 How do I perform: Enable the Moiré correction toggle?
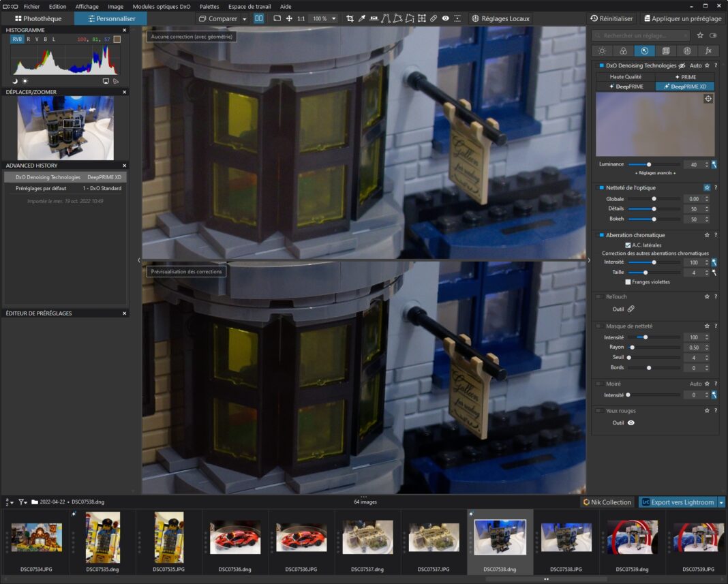(x=600, y=384)
